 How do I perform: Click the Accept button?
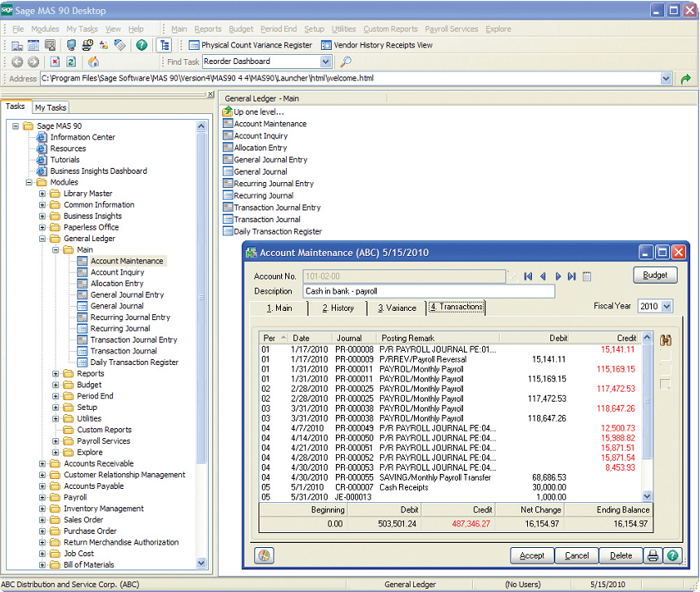click(532, 556)
